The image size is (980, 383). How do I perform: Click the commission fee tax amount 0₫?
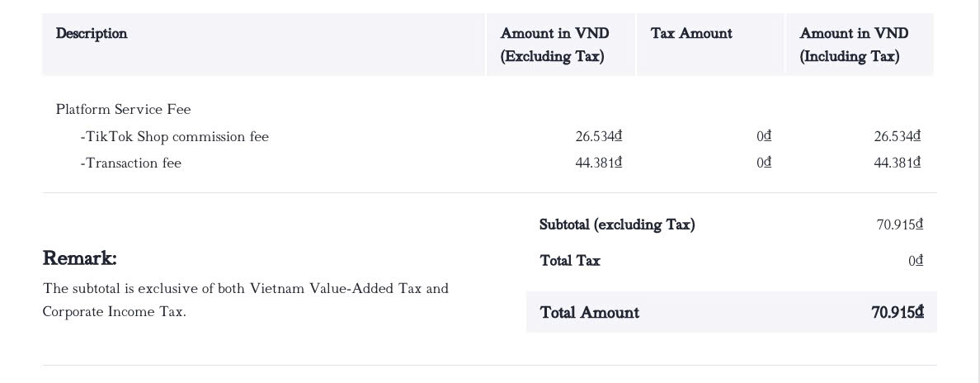764,136
